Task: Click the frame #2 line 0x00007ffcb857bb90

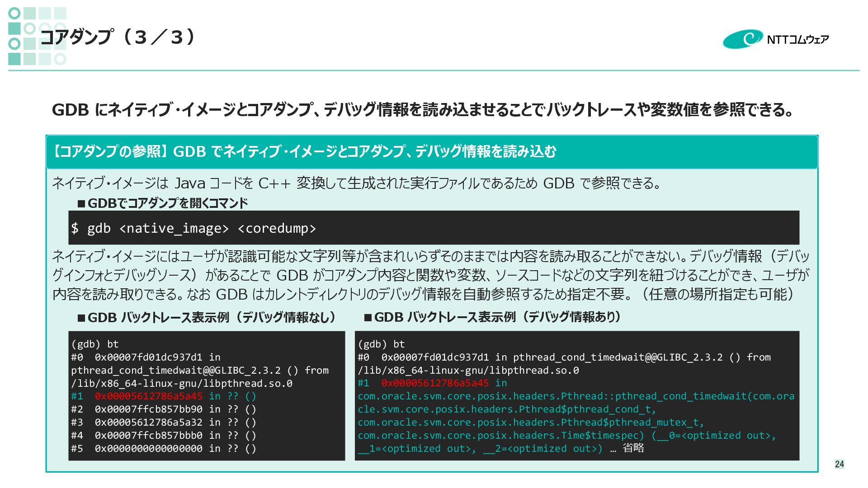Action: coord(164,409)
